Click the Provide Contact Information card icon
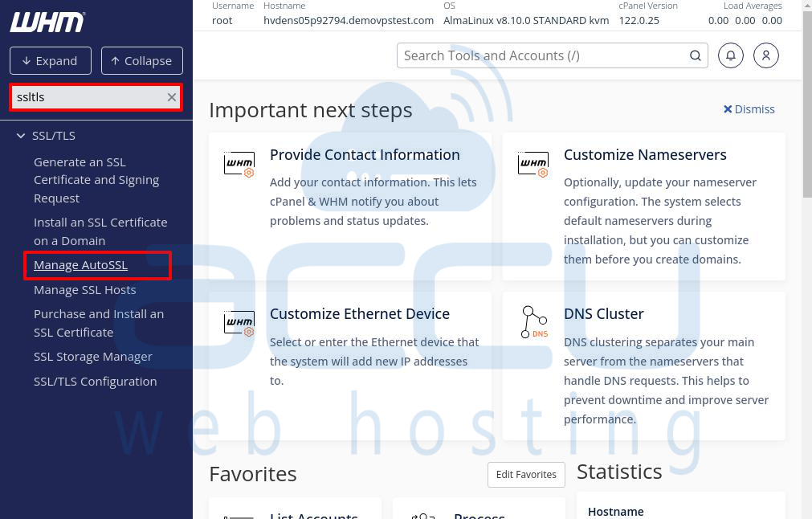 [x=239, y=164]
